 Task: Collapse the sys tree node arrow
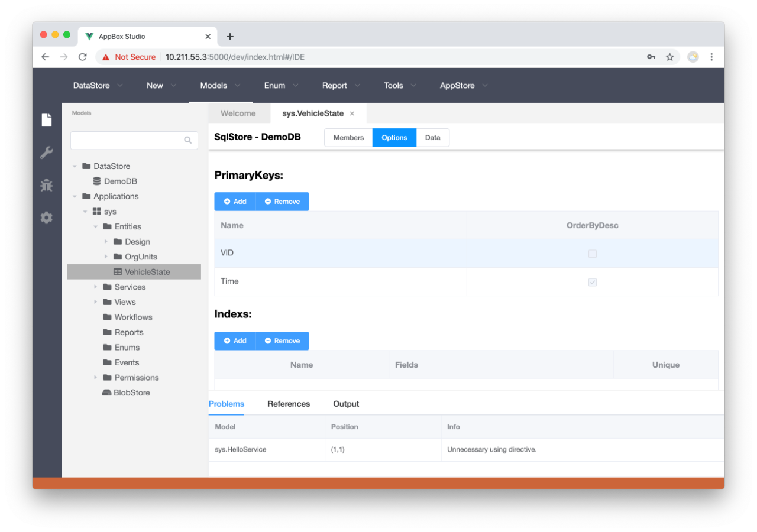click(x=85, y=212)
